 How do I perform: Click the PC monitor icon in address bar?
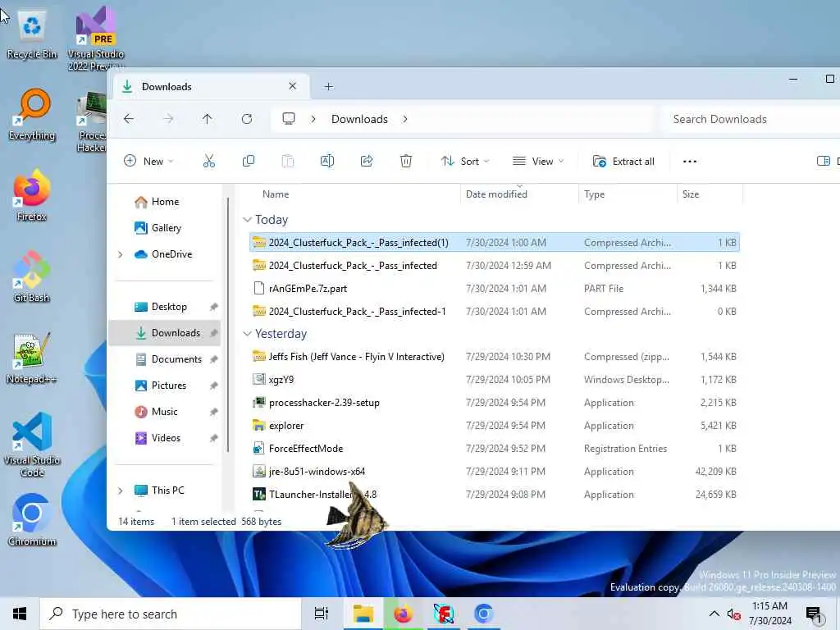pos(289,119)
